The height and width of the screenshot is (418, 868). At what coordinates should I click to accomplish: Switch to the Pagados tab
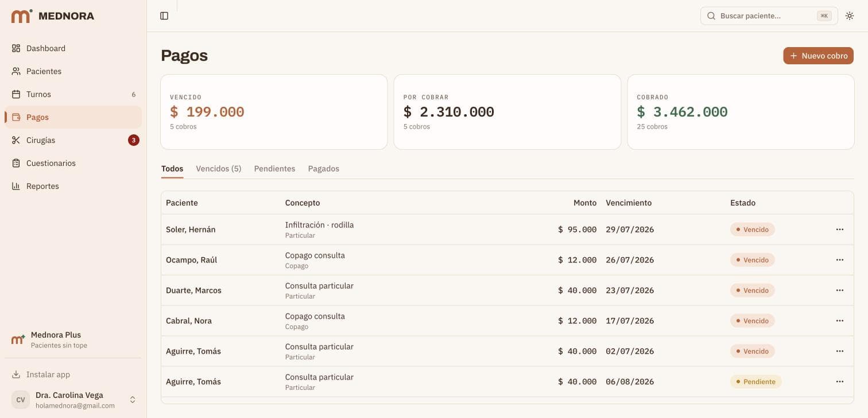click(x=324, y=169)
